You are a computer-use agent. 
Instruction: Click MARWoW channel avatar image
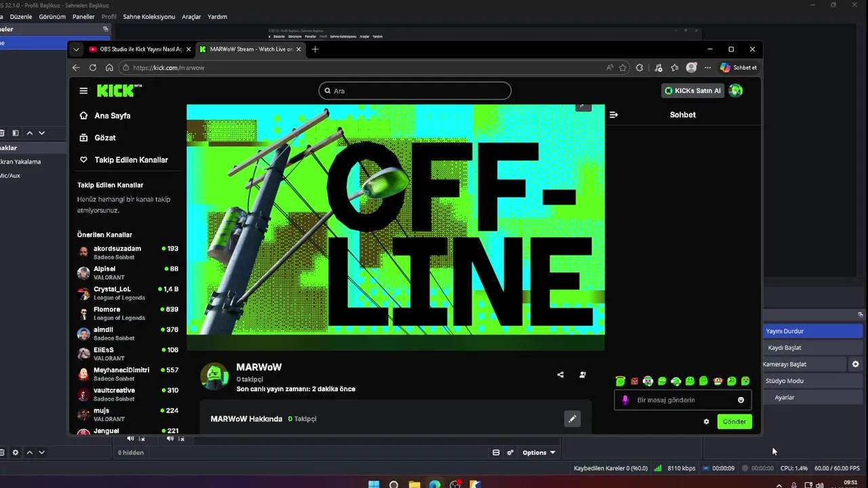[214, 377]
